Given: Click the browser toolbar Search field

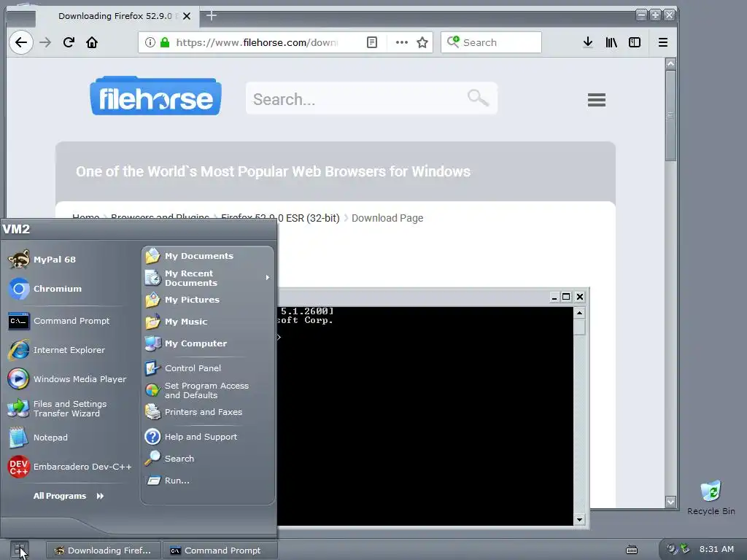Looking at the screenshot, I should click(x=491, y=42).
